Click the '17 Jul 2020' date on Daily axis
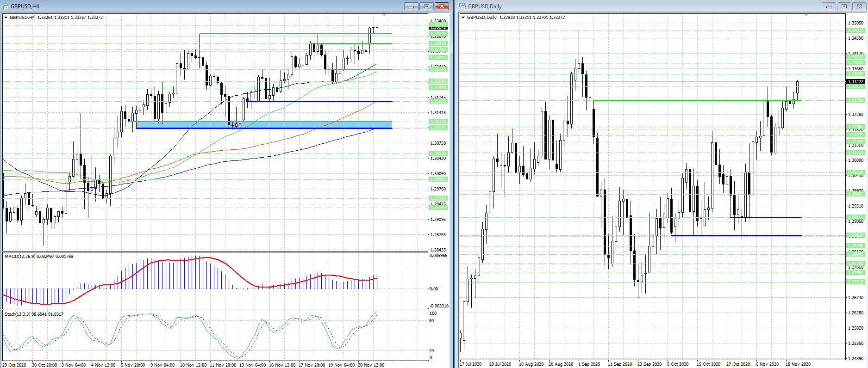Screen dimensions: 868x368 [x=472, y=364]
